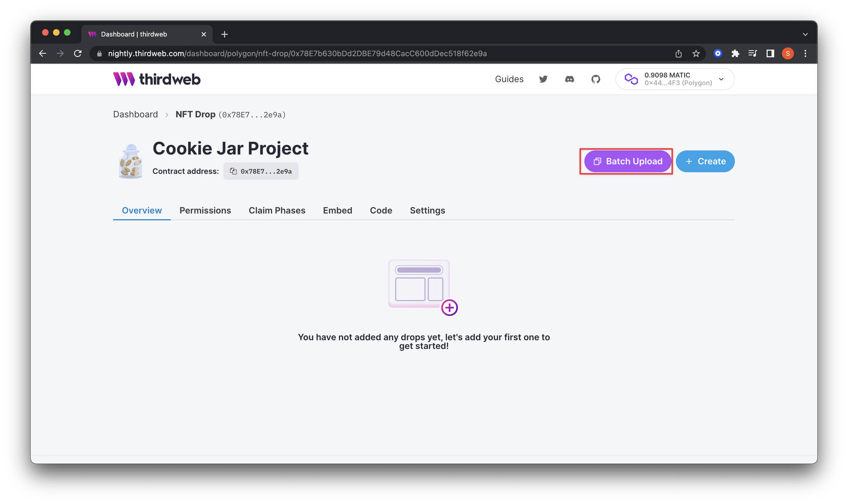The height and width of the screenshot is (504, 848).
Task: Go to the Settings tab
Action: (427, 211)
